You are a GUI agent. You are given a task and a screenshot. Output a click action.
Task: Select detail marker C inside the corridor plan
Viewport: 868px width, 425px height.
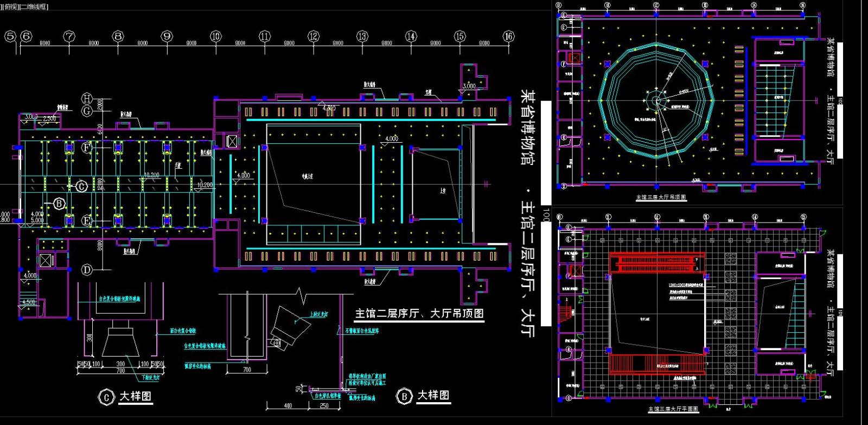[x=81, y=187]
